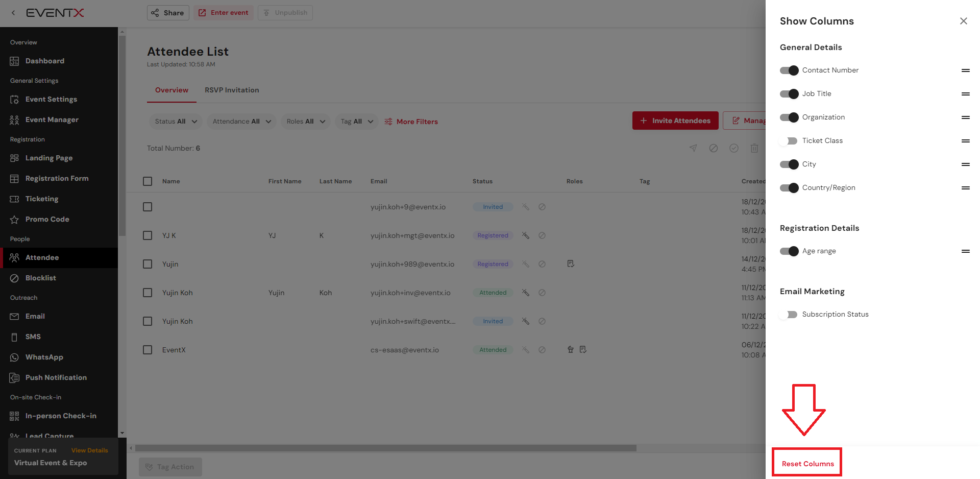980x479 pixels.
Task: Click the drag handle beside Contact Number
Action: tap(965, 70)
